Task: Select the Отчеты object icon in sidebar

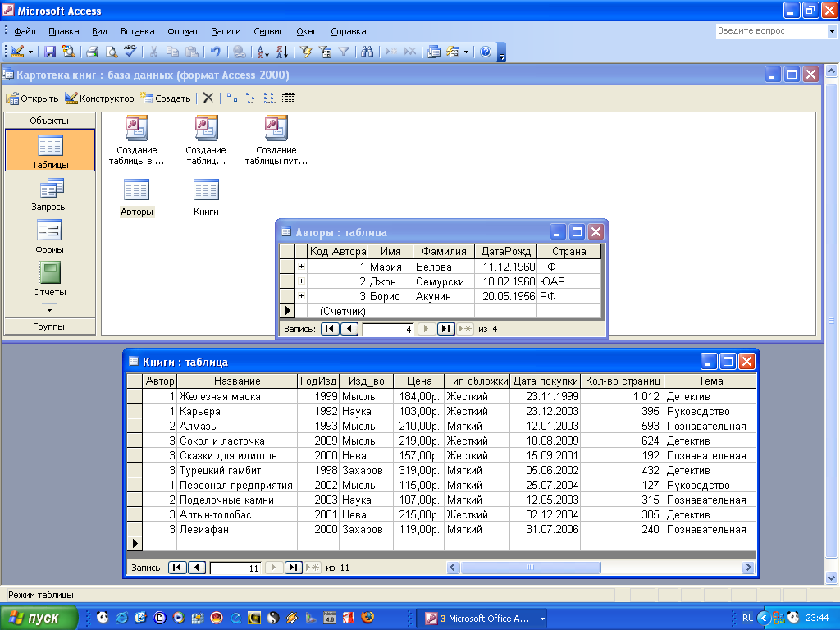Action: tap(49, 273)
